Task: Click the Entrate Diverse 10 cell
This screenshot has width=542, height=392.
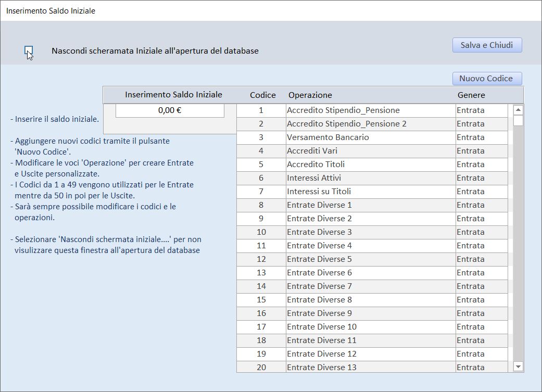Action: click(371, 327)
